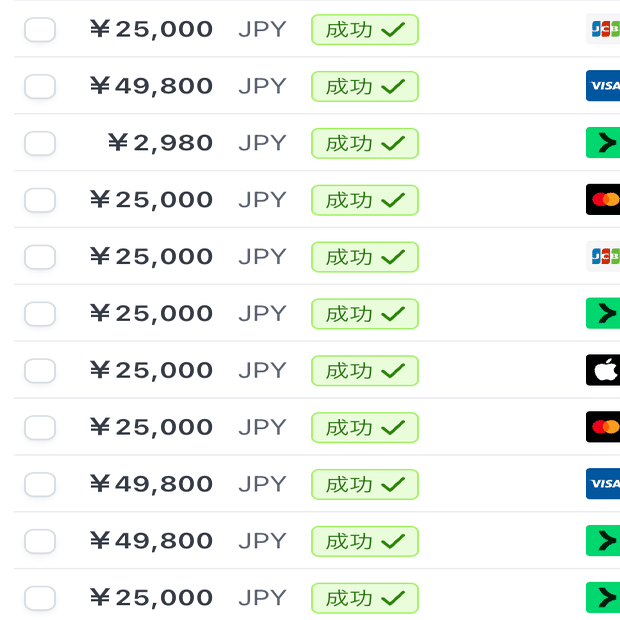Click the first Mastercard icon in the list
620x620 pixels.
(603, 200)
